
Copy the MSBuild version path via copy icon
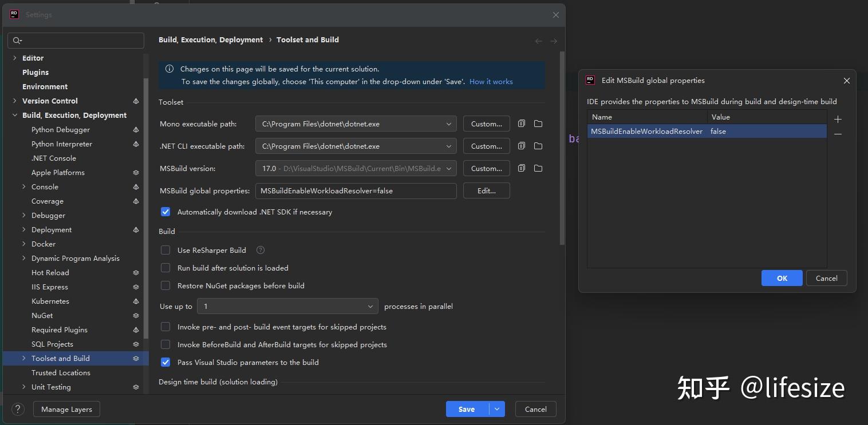(521, 168)
